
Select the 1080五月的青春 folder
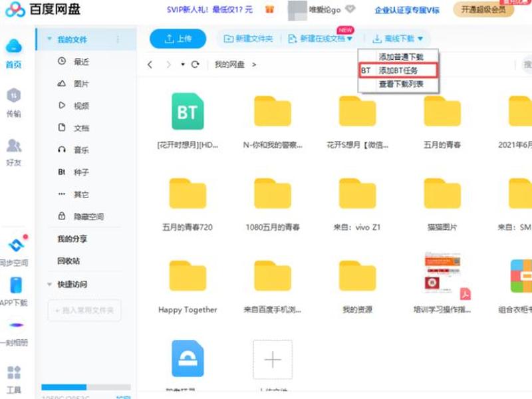tap(273, 194)
